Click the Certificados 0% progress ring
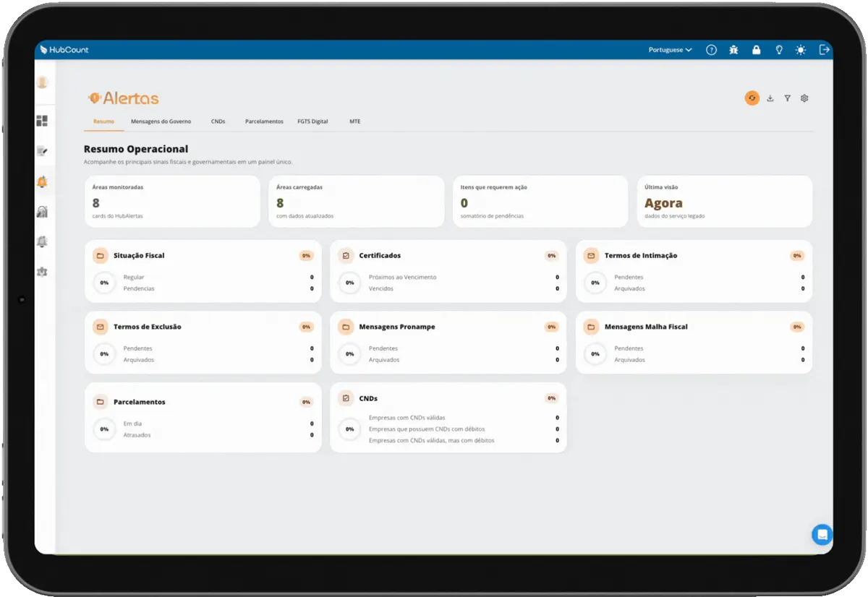Viewport: 868px width, 597px height. (349, 283)
